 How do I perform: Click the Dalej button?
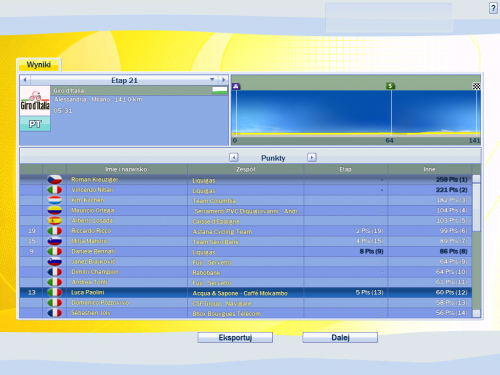click(340, 337)
